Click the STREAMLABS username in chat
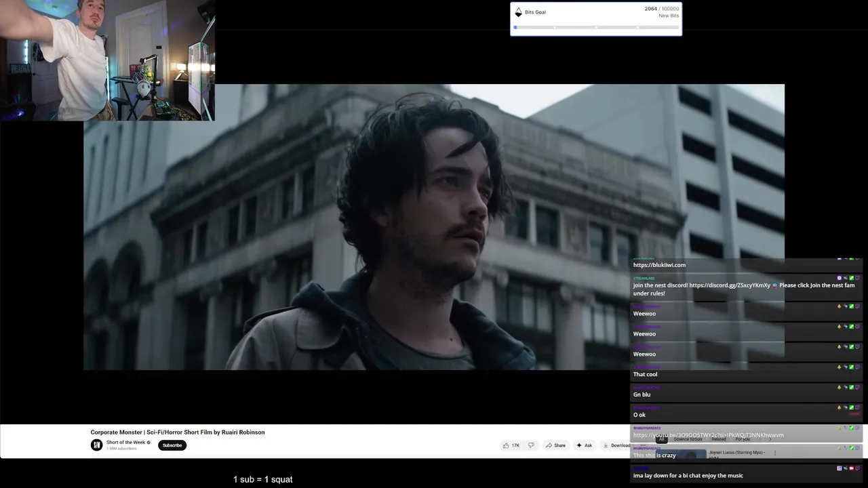 pyautogui.click(x=644, y=279)
